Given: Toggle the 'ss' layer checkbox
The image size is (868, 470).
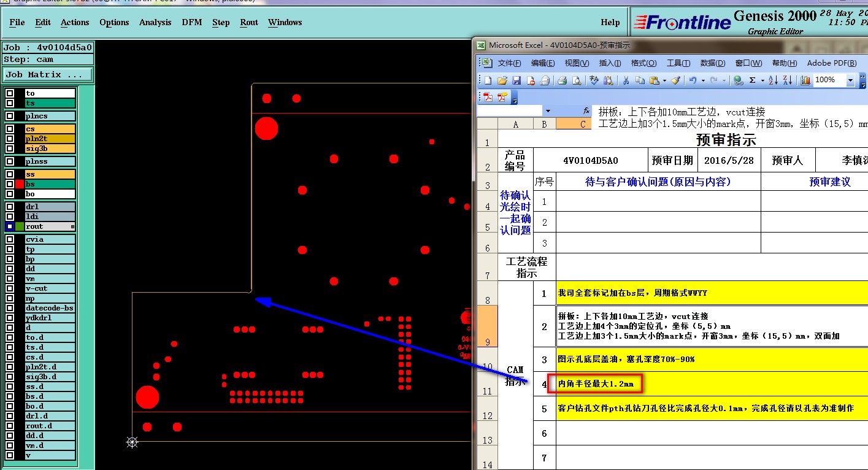Looking at the screenshot, I should coord(10,174).
